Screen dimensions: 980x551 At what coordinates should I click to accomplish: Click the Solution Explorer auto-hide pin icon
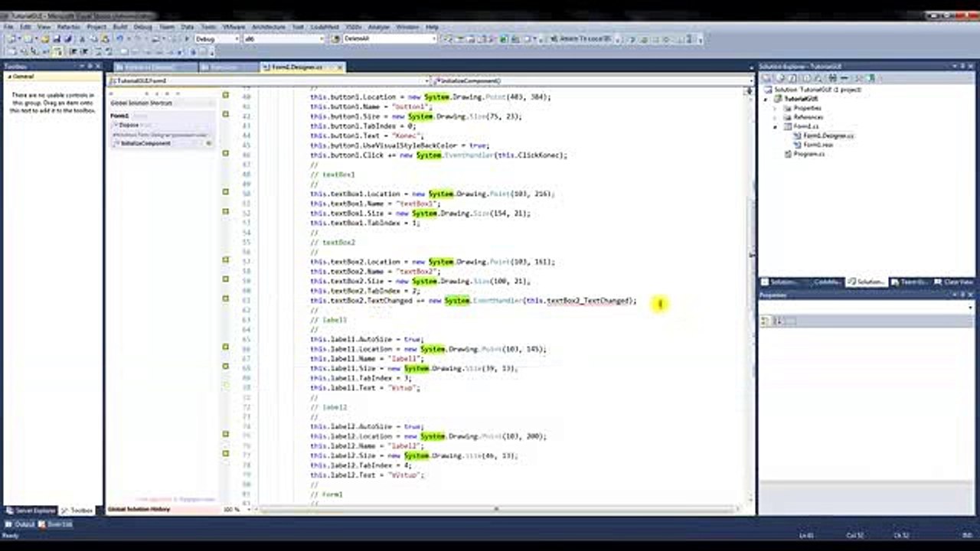coord(965,66)
